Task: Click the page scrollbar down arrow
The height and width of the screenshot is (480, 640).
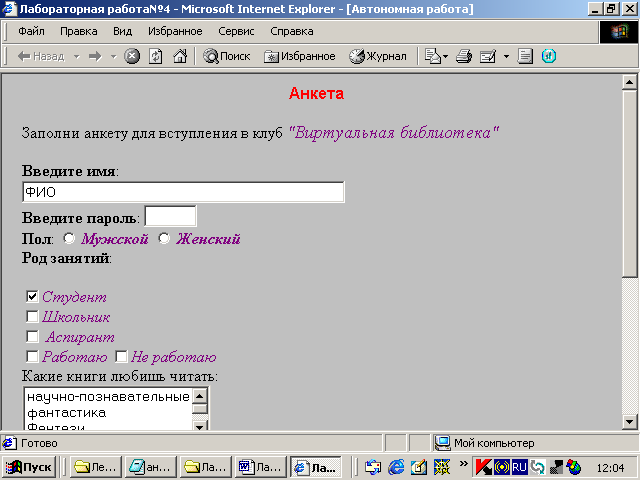Action: point(630,422)
